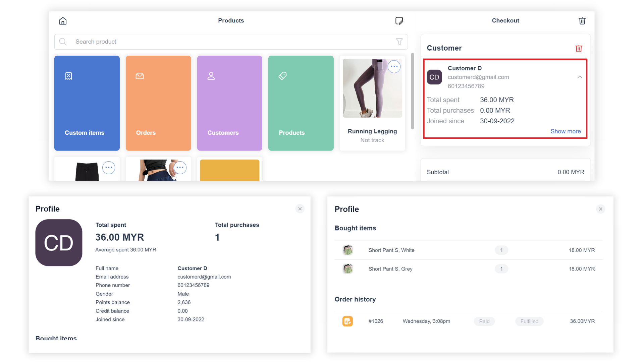Image resolution: width=644 pixels, height=362 pixels.
Task: Focus the Search product field
Action: 231,42
